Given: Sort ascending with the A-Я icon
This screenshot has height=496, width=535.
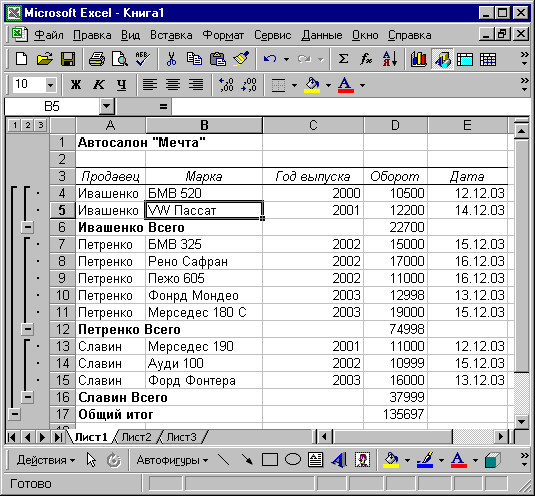Looking at the screenshot, I should [390, 59].
